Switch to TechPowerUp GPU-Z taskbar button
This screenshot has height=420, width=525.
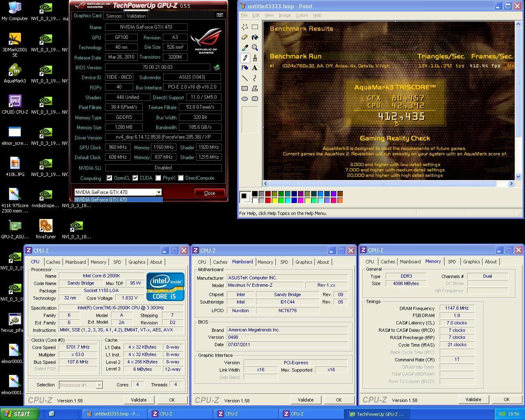coord(377,414)
